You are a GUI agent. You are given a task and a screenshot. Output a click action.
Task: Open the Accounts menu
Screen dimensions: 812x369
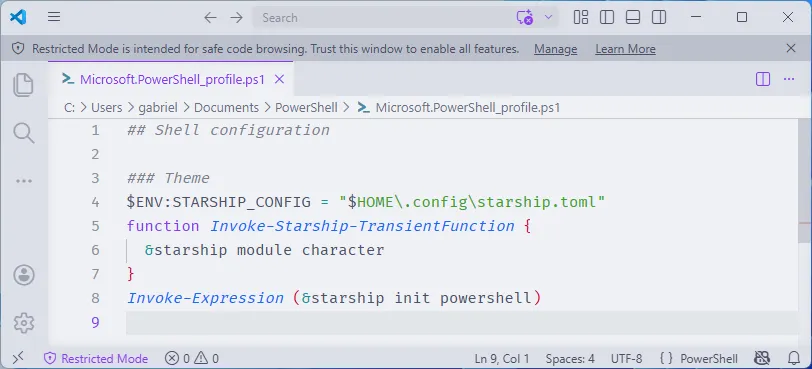[24, 275]
